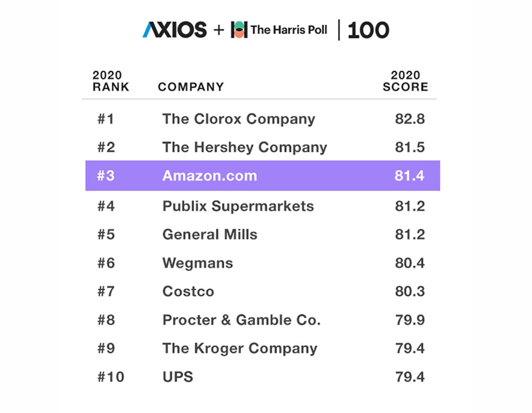
Task: Select Costco in the ranking
Action: [x=188, y=291]
